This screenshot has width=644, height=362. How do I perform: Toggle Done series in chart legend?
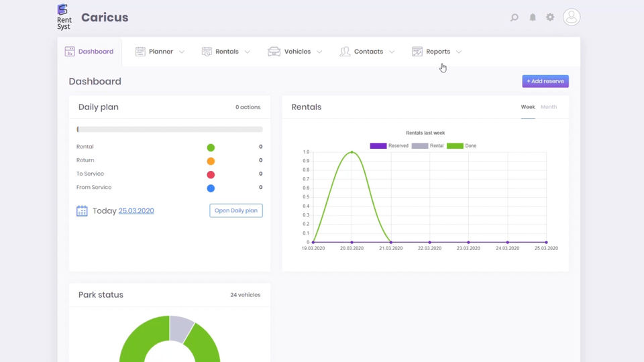pos(455,145)
